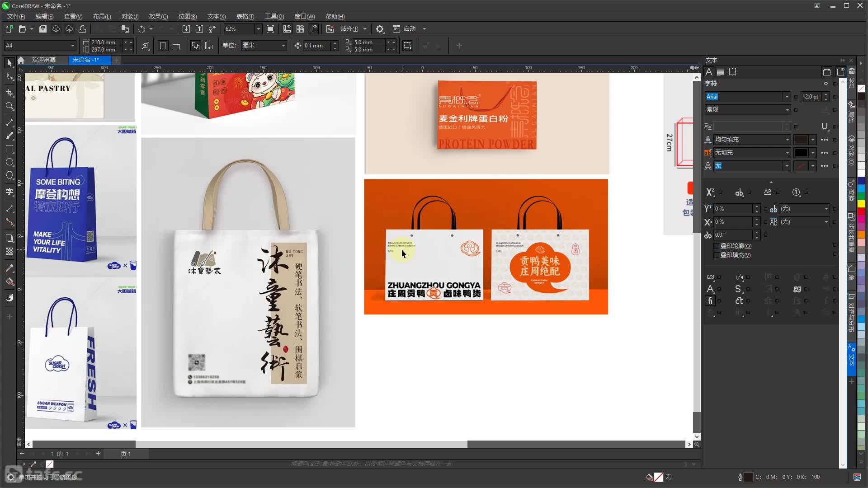Open the 效果 menu
Image resolution: width=868 pixels, height=488 pixels.
coord(158,16)
